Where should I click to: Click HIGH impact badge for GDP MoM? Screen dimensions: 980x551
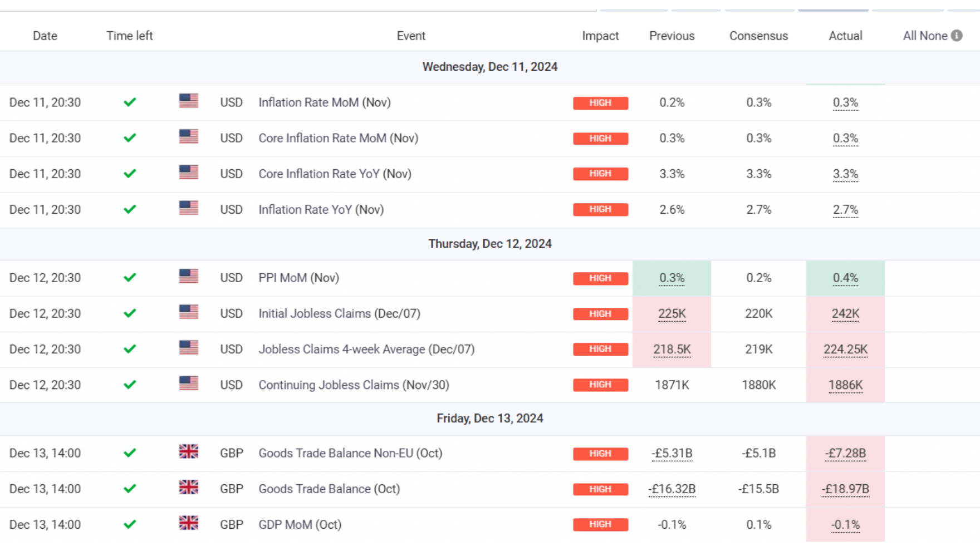tap(600, 524)
